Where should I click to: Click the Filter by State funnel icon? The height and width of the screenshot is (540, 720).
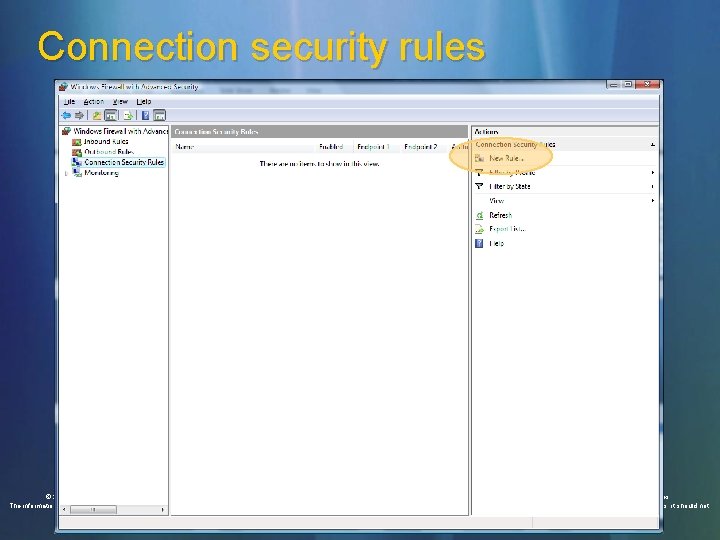click(479, 186)
